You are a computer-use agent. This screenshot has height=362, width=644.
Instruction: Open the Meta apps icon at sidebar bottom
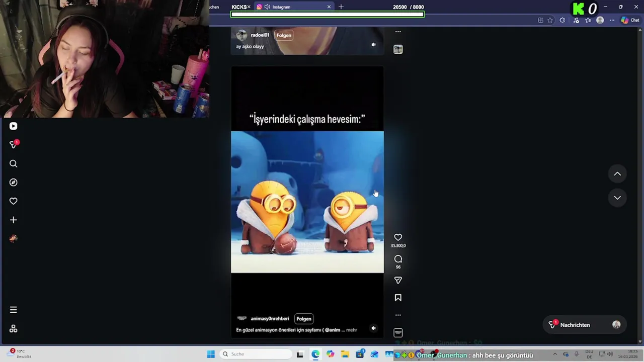14,329
